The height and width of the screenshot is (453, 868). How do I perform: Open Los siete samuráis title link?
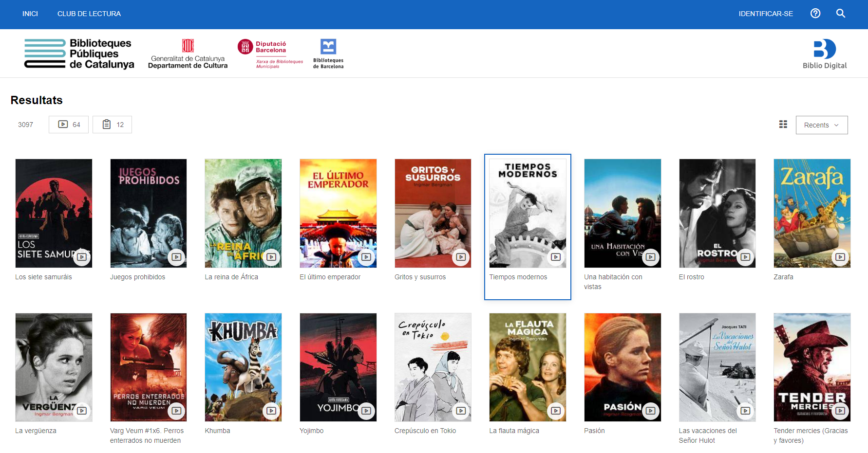tap(43, 277)
